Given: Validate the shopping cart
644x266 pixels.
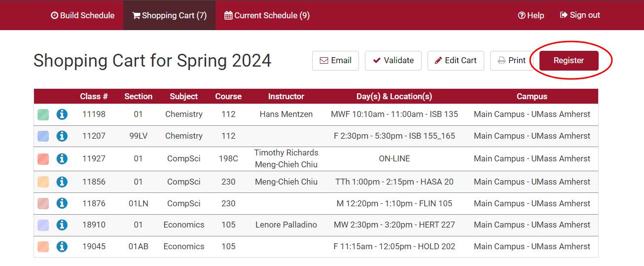Looking at the screenshot, I should pos(393,61).
